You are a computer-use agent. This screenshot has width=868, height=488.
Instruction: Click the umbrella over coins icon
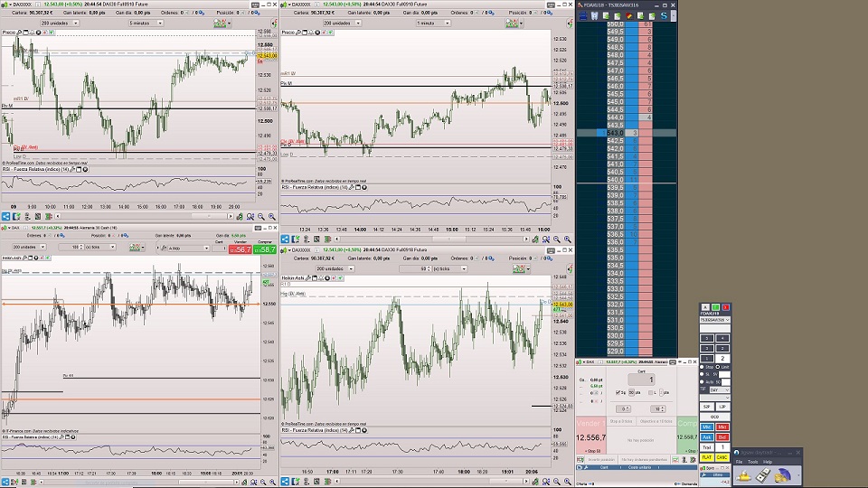(783, 475)
